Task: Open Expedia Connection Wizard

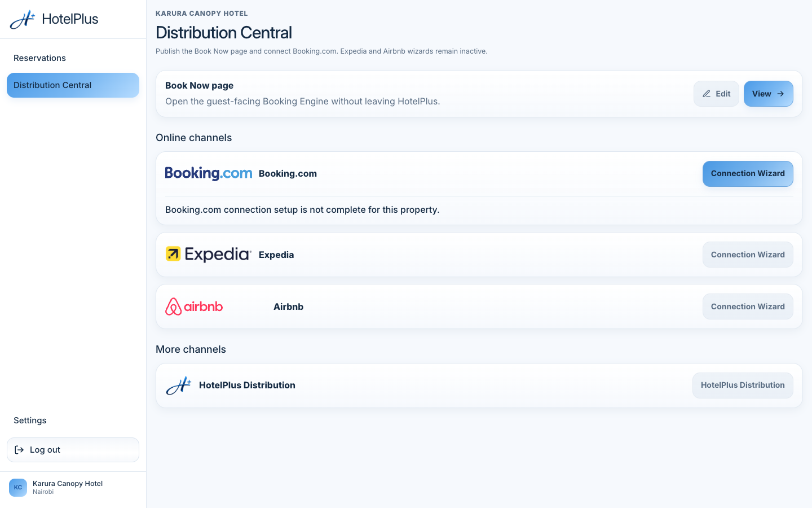Action: [748, 255]
